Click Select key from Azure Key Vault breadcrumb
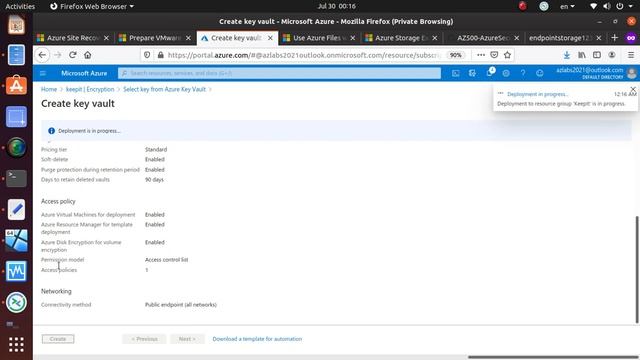Viewport: 640px width, 360px height. pos(164,89)
